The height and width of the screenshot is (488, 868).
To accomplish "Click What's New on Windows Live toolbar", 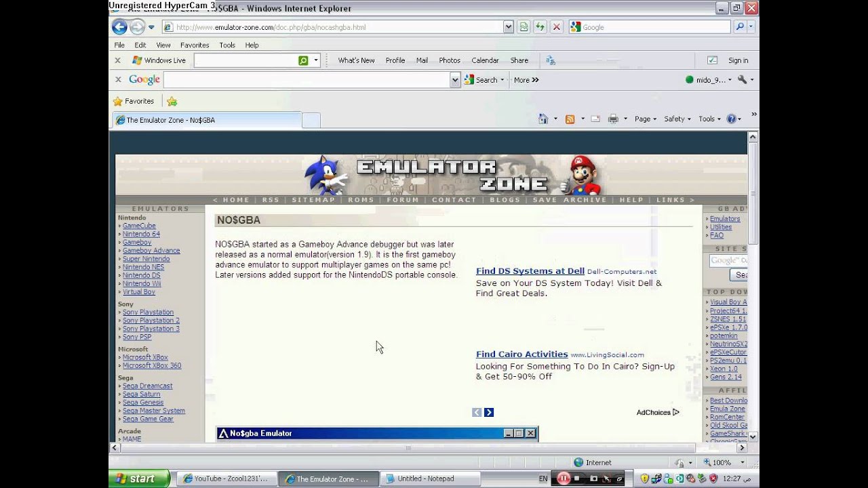I will [x=356, y=60].
